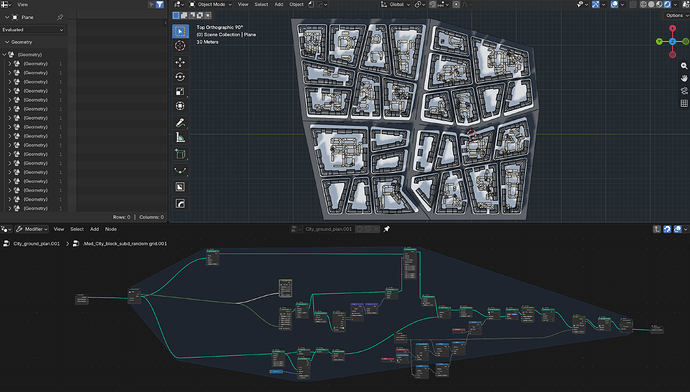
Task: Toggle snapping magnet in viewport header
Action: coord(433,4)
